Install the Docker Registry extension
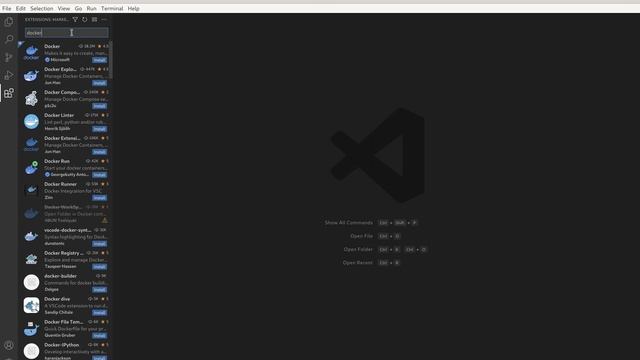Image resolution: width=640 pixels, height=360 pixels. (x=99, y=267)
